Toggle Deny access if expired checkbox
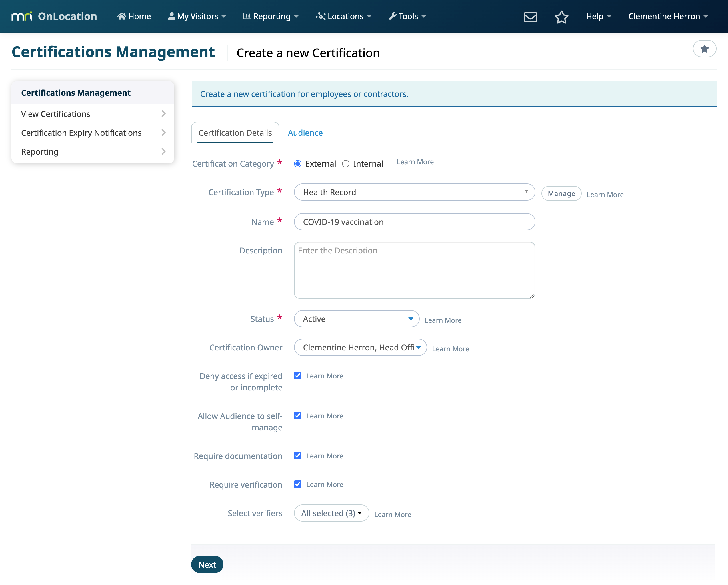728x585 pixels. pyautogui.click(x=297, y=376)
